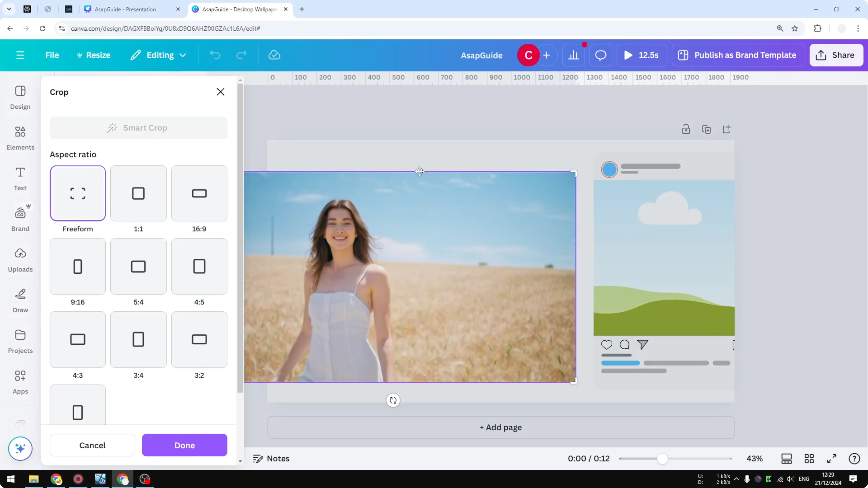This screenshot has width=868, height=488.
Task: Open design insights chart icon
Action: (574, 55)
